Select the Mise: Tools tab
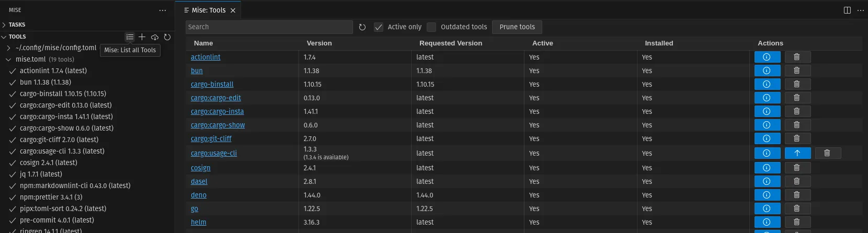Viewport: 868px width, 233px height. 208,10
